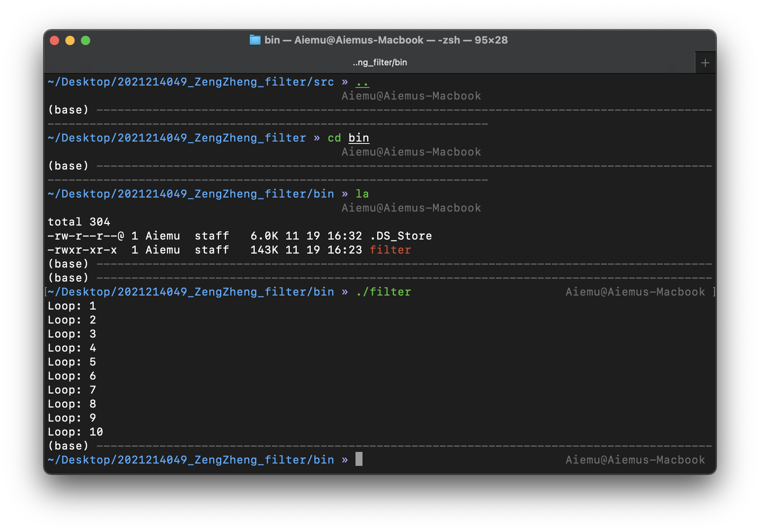Click the red close window button

[x=54, y=40]
